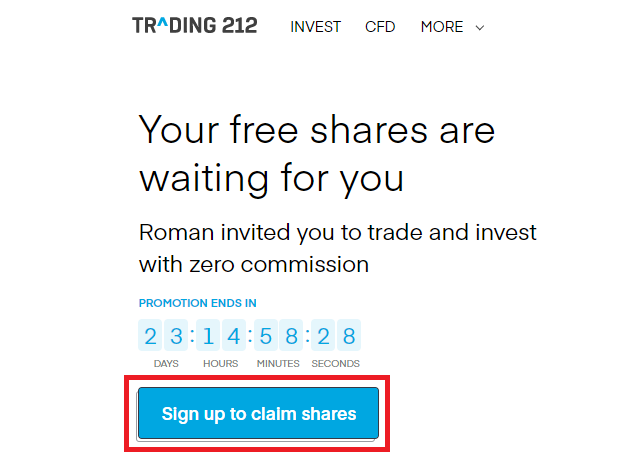Click the SECONDS label under countdown

[x=336, y=363]
